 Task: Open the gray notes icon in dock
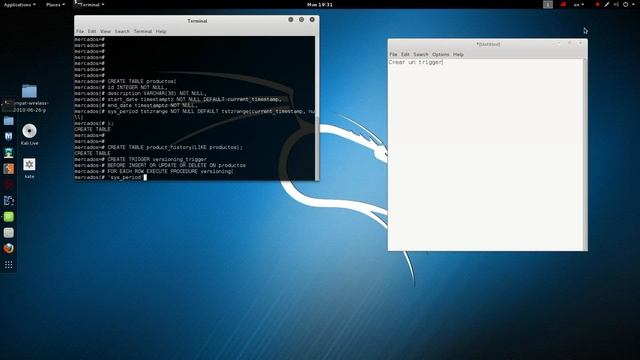click(9, 232)
